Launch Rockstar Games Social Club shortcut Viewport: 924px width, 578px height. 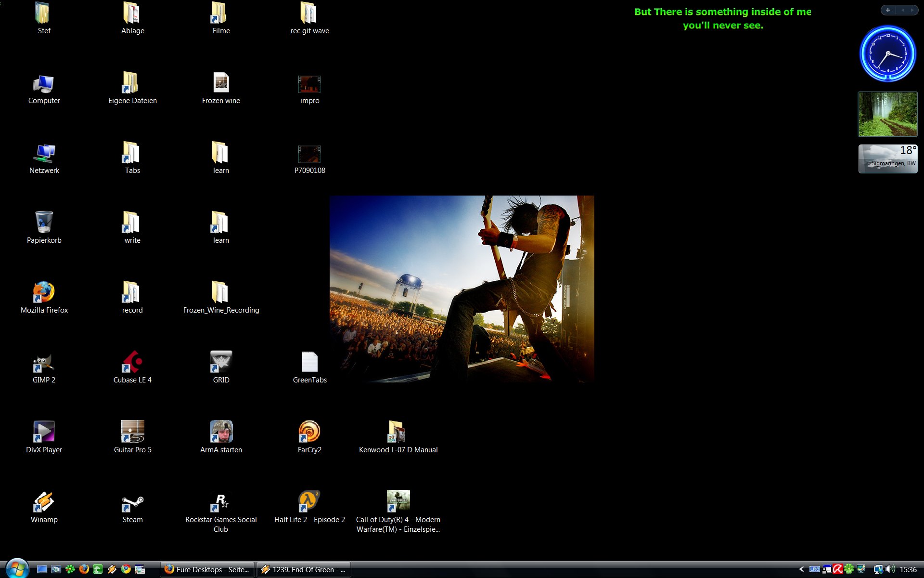[x=221, y=512]
